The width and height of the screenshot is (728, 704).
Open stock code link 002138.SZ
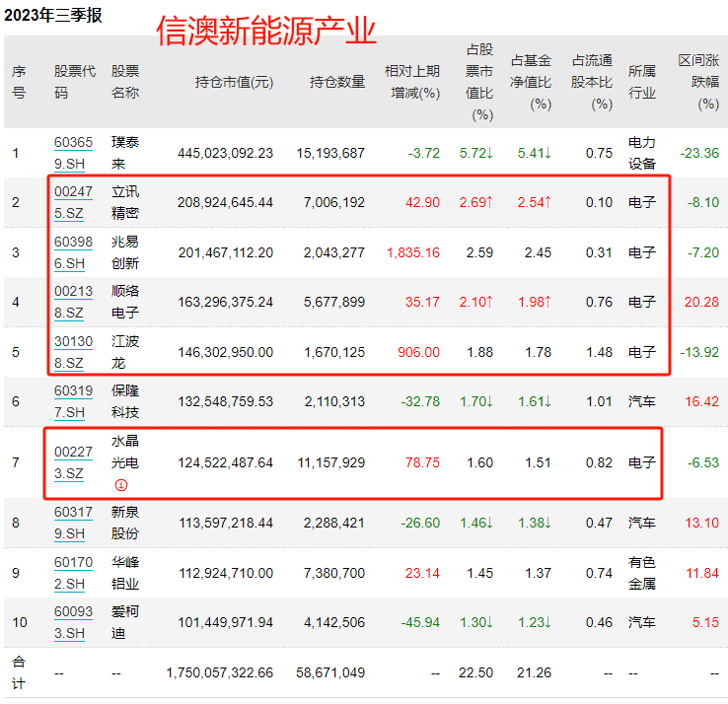(x=73, y=302)
